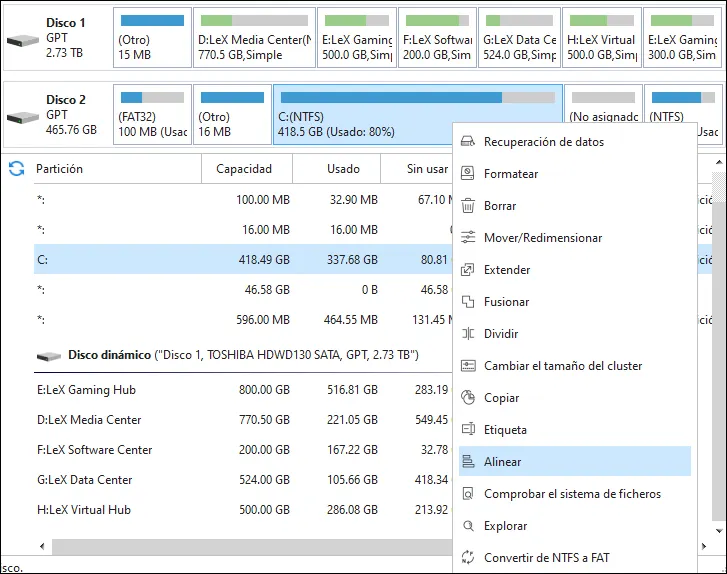Select Comprobar el sistema de ficheros
The image size is (727, 574).
pyautogui.click(x=575, y=493)
